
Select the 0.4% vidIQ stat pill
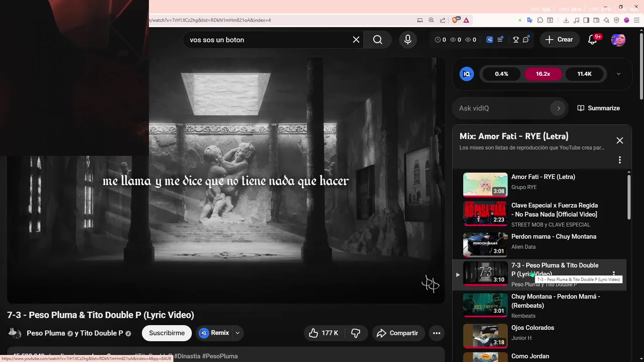pos(502,74)
